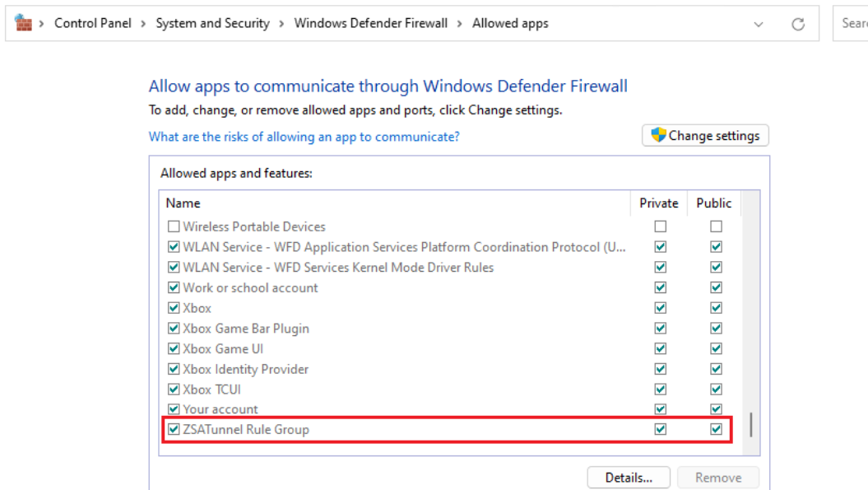
Task: Click the Name column header
Action: click(183, 203)
